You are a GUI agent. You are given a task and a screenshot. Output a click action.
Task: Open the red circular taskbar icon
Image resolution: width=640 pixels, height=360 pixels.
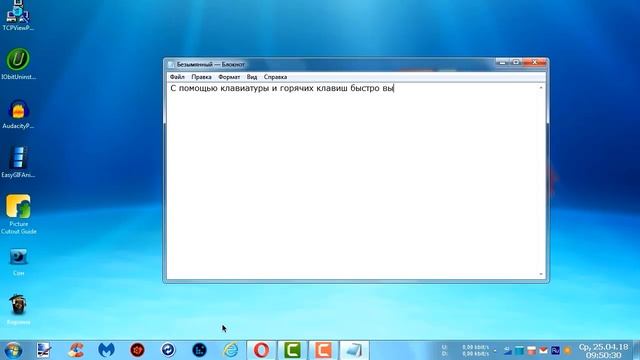137,350
